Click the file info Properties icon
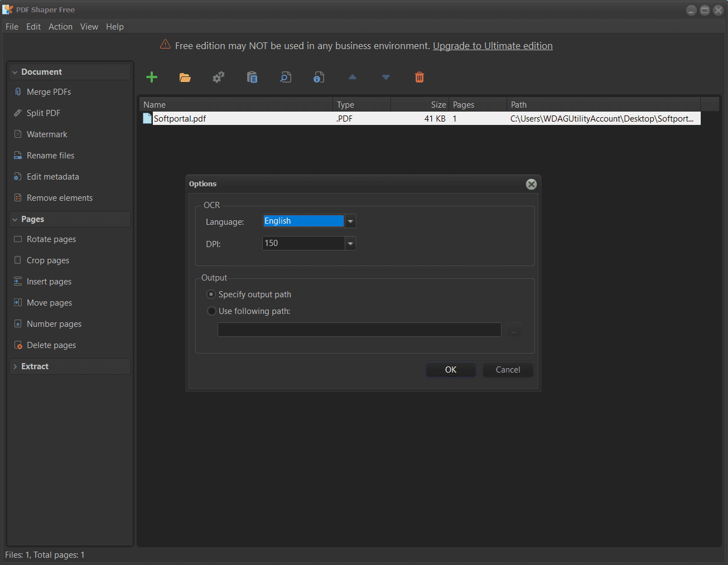This screenshot has width=728, height=565. [x=319, y=78]
